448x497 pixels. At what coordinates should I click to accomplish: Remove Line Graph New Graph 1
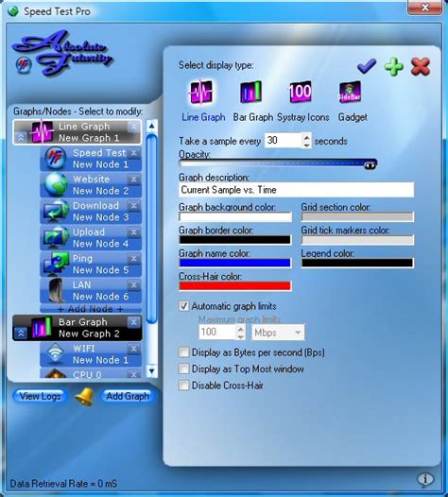pyautogui.click(x=134, y=127)
